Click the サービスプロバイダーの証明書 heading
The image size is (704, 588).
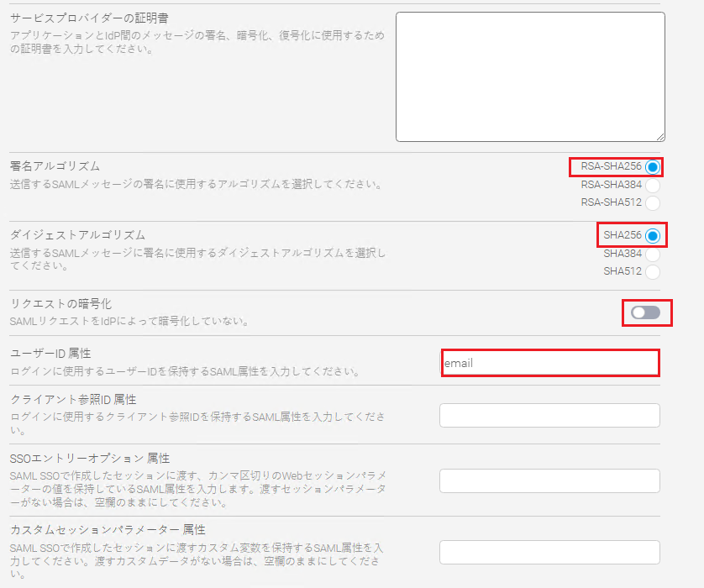tap(89, 18)
